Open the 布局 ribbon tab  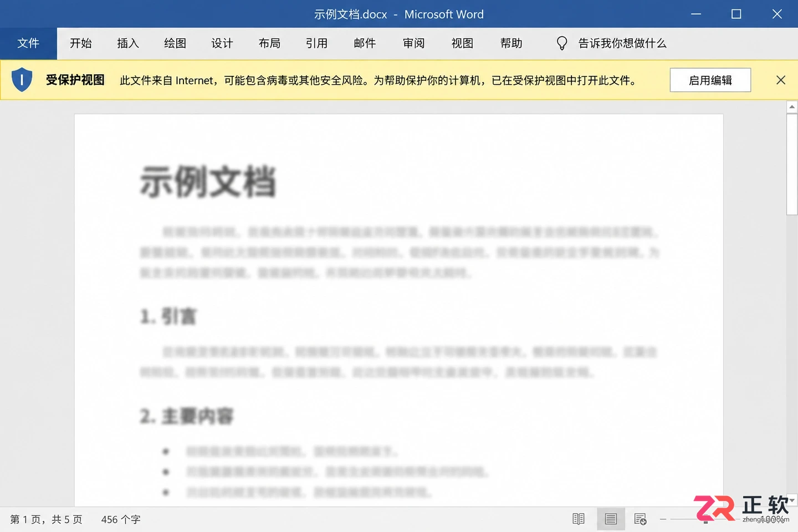270,43
